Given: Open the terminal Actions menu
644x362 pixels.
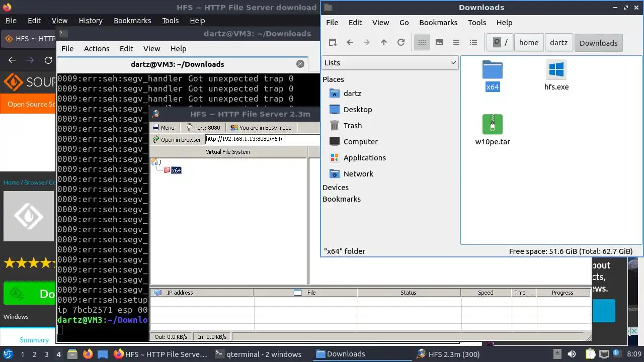Looking at the screenshot, I should pyautogui.click(x=97, y=49).
